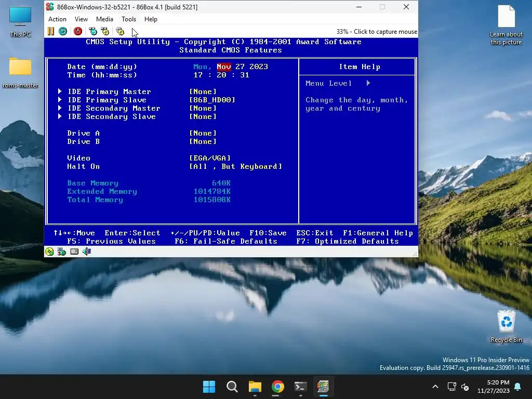Open Windows Start menu
Viewport: 532px width, 399px height.
tap(209, 387)
